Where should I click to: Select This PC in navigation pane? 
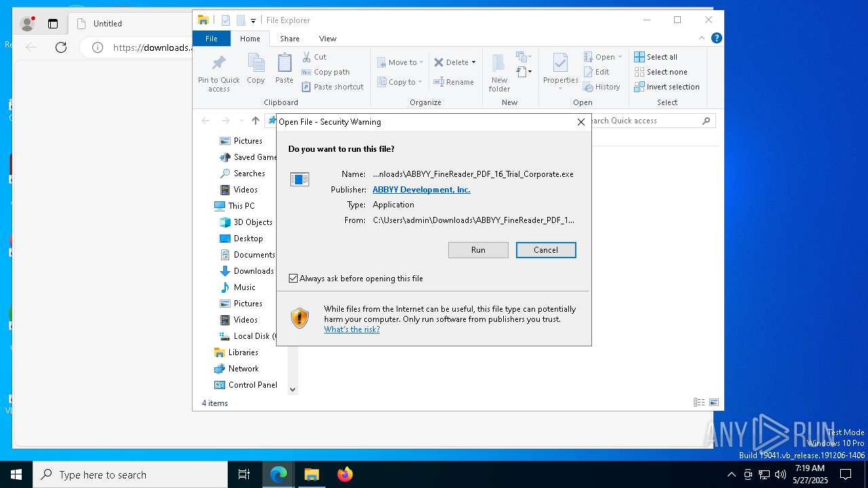[235, 206]
